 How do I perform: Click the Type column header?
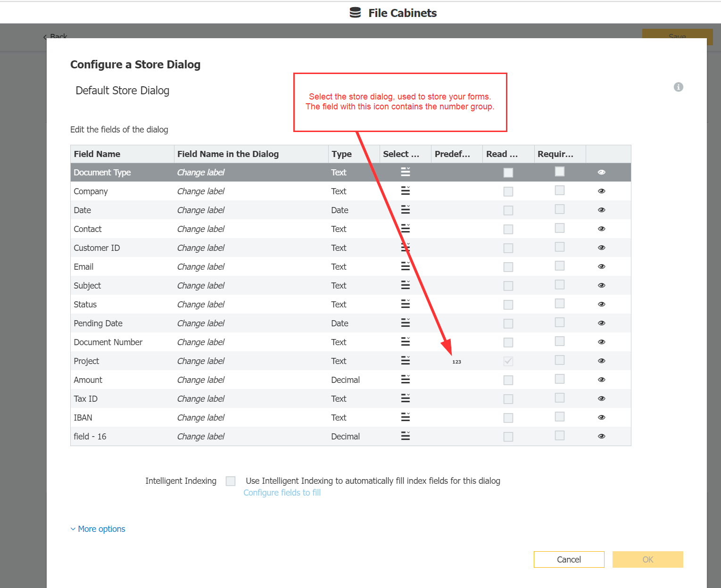(341, 154)
